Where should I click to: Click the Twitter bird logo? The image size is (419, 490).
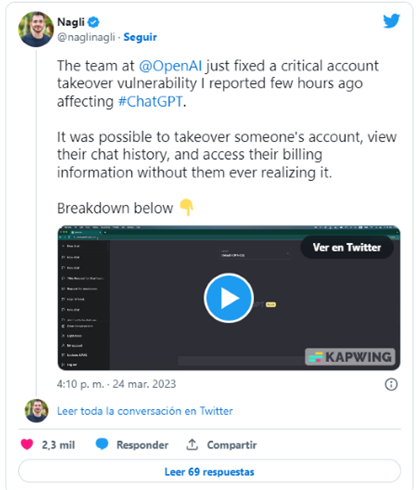391,21
